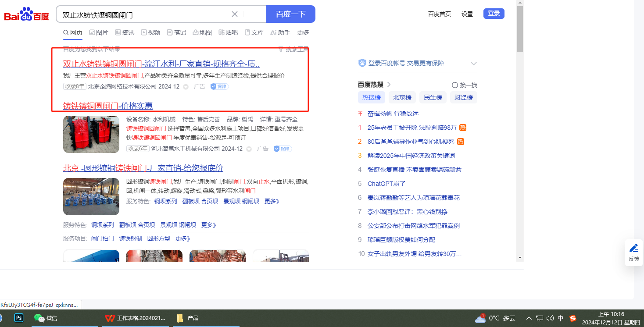
Task: Open the network icon in system tray
Action: point(540,318)
